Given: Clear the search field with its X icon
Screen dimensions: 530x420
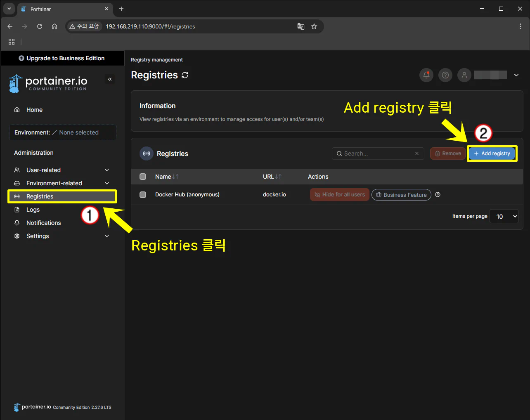Looking at the screenshot, I should point(417,153).
